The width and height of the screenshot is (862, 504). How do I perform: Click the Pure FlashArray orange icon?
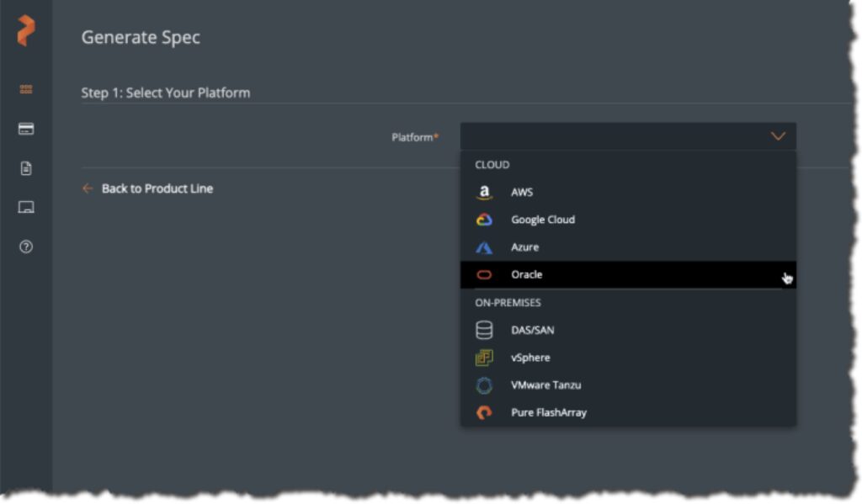pos(484,412)
